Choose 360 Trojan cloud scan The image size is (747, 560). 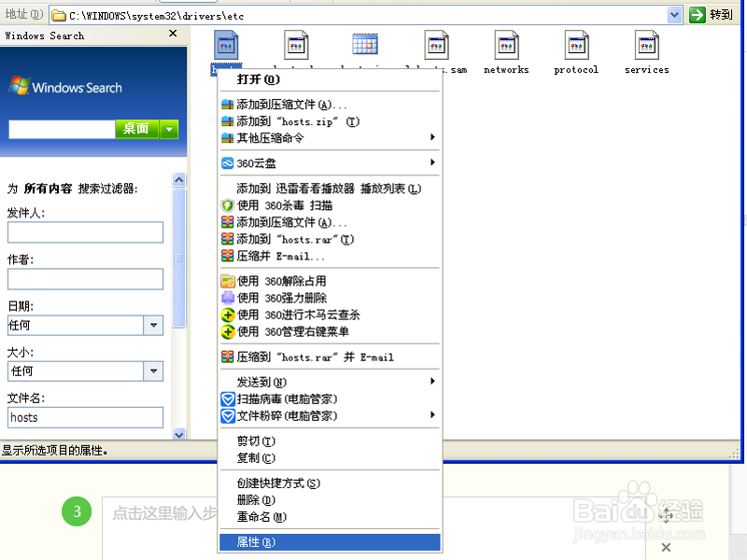pyautogui.click(x=330, y=315)
